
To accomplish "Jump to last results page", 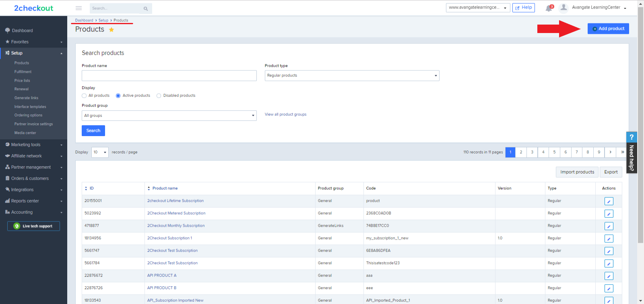I will point(622,152).
